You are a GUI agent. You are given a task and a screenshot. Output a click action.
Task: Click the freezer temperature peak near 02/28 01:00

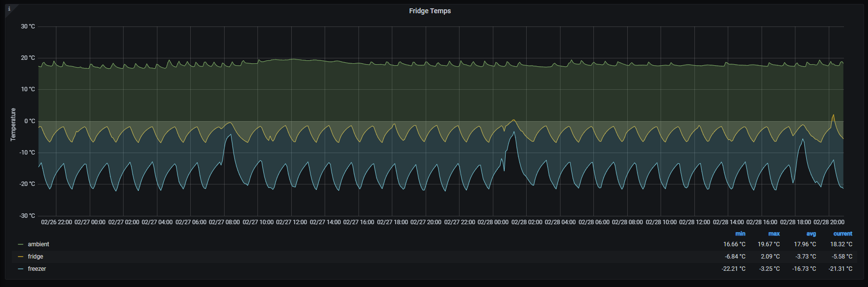(x=514, y=131)
